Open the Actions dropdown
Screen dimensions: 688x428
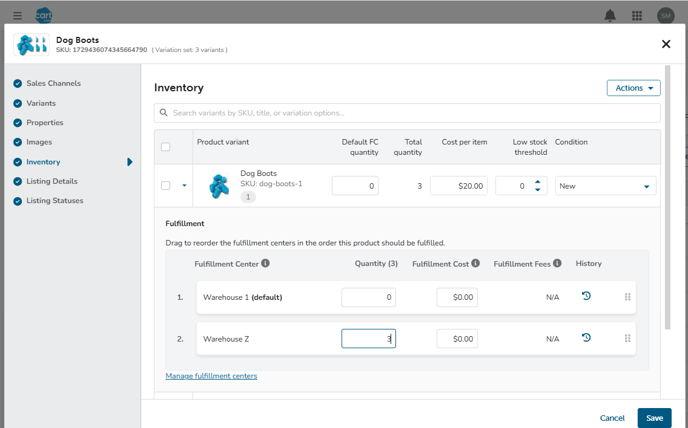633,88
